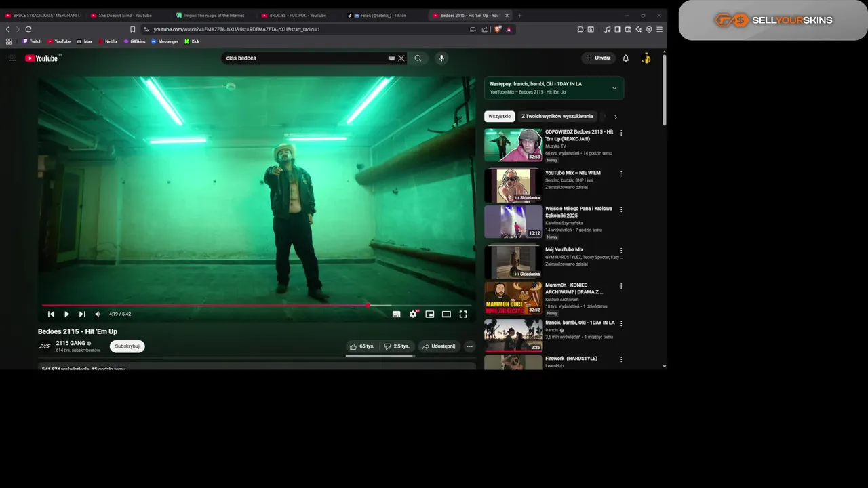Dislike the video with thumbs down
Screen dimensions: 868x488
click(397, 346)
